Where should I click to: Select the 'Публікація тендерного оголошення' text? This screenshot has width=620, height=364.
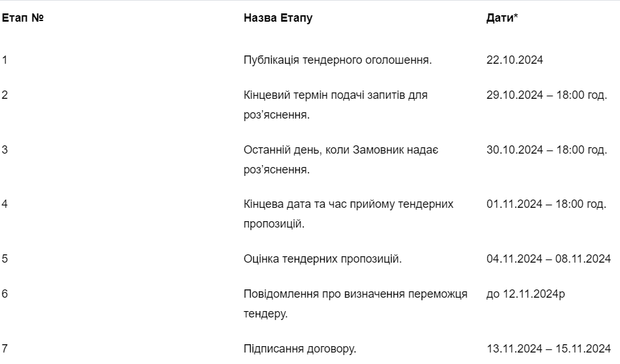coord(337,60)
